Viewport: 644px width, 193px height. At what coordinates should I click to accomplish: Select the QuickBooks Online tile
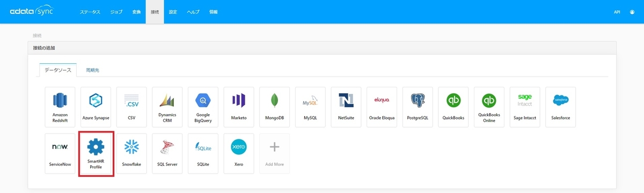click(x=489, y=107)
